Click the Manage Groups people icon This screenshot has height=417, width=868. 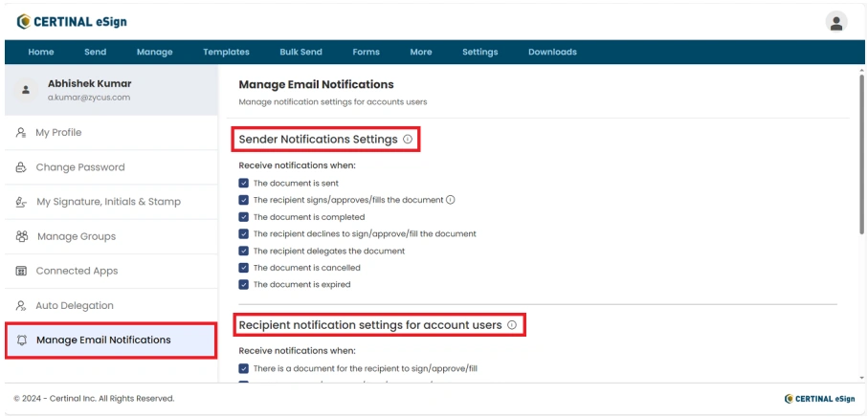pyautogui.click(x=22, y=236)
